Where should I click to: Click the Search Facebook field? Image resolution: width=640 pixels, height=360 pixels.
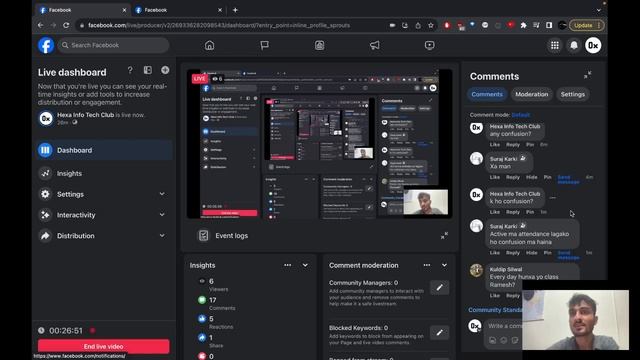pos(113,45)
